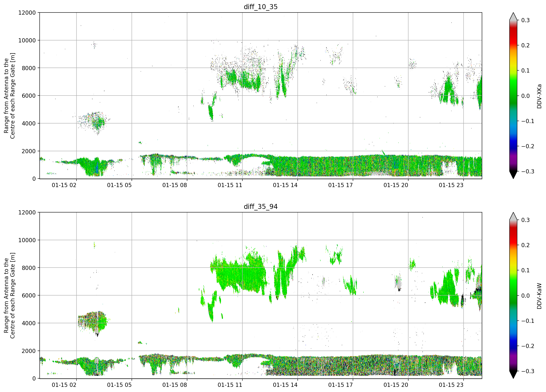Click the 4000 y-tick of the diff_35_94 plot
The image size is (546, 392).
(x=29, y=323)
